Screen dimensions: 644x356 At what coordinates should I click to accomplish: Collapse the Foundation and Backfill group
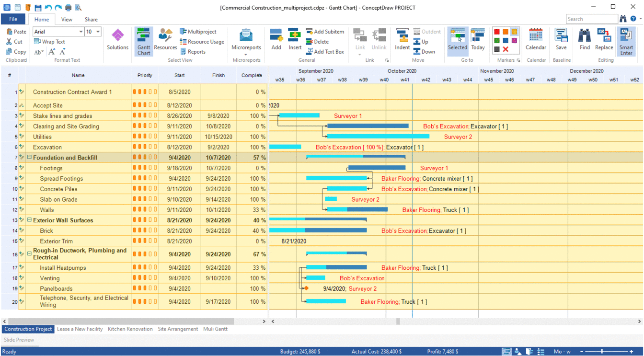tap(29, 158)
